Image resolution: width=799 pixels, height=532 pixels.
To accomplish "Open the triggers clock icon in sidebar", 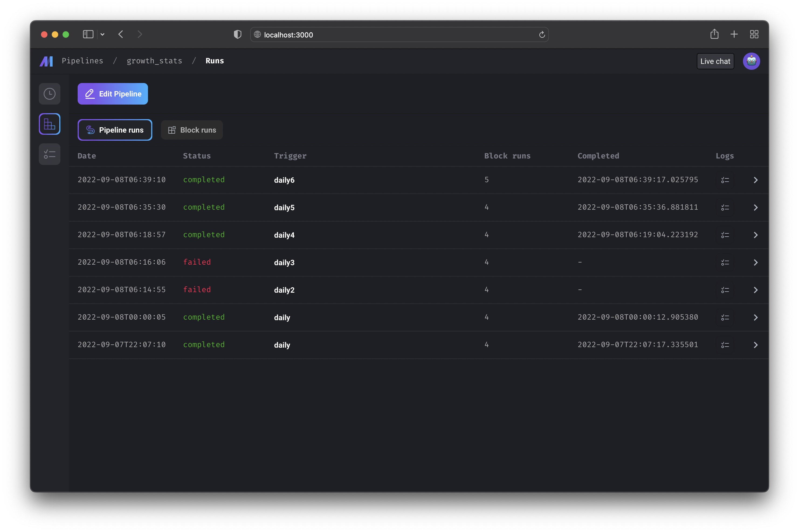I will [x=50, y=94].
